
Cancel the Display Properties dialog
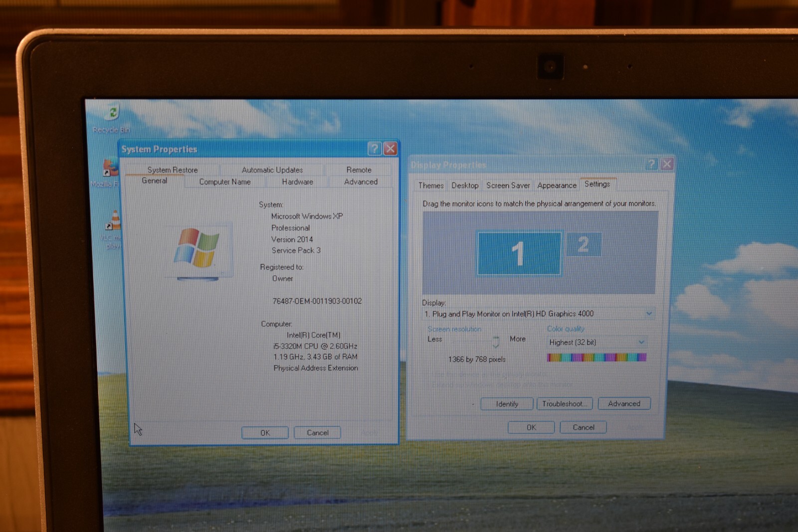pyautogui.click(x=583, y=427)
